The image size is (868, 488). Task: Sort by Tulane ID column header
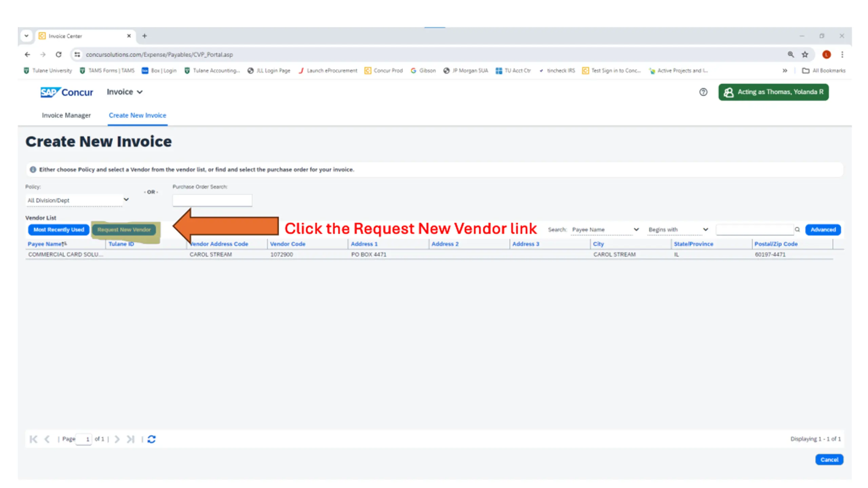tap(121, 244)
